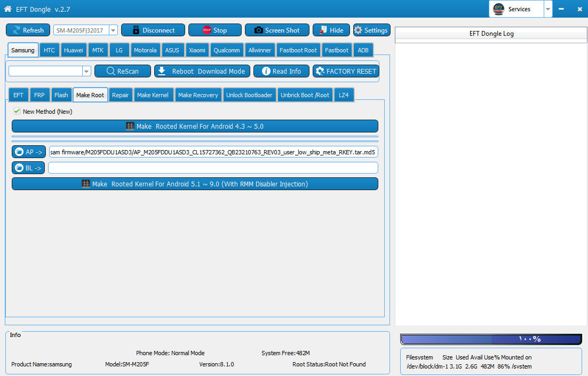The width and height of the screenshot is (588, 376).
Task: Switch to the Samsung brand tab
Action: [23, 50]
